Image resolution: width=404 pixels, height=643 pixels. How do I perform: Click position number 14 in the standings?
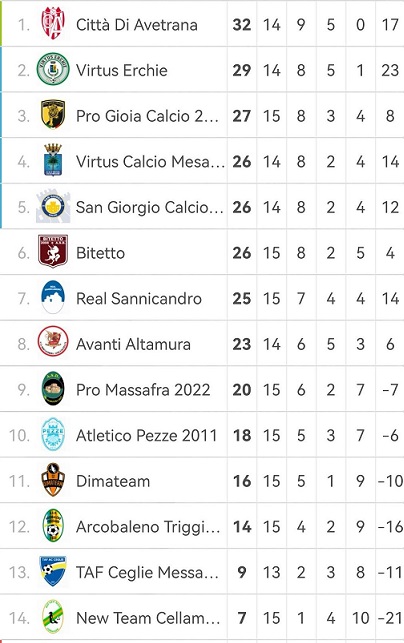pos(19,618)
